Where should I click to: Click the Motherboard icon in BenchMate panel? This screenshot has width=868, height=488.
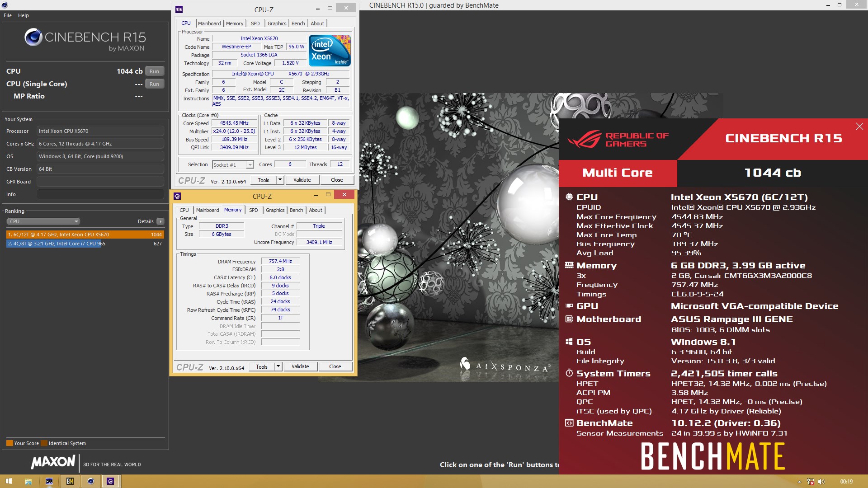(x=569, y=319)
